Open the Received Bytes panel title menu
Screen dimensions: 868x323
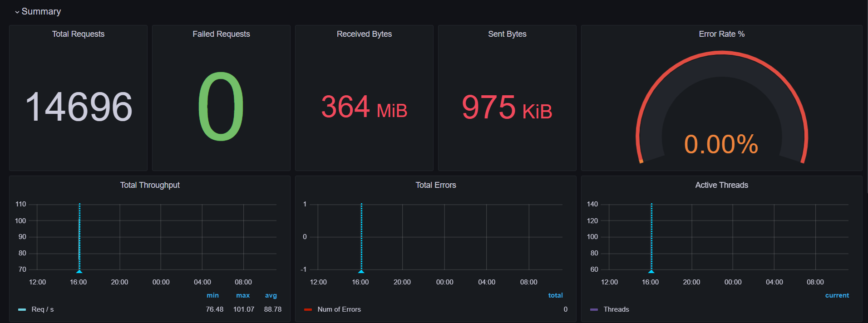pos(364,34)
